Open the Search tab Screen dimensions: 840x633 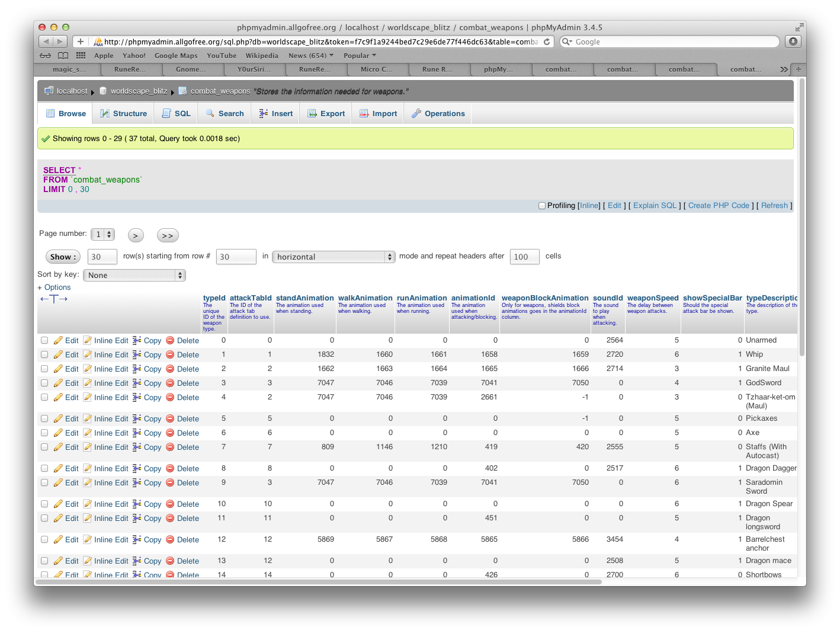coord(225,113)
